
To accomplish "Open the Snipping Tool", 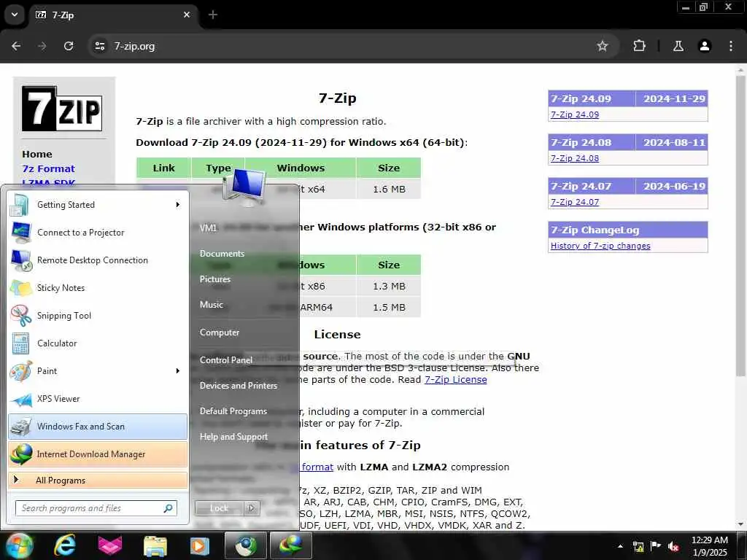I will point(98,315).
